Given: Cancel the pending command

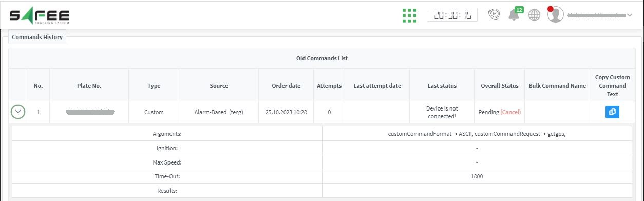Looking at the screenshot, I should (x=510, y=112).
